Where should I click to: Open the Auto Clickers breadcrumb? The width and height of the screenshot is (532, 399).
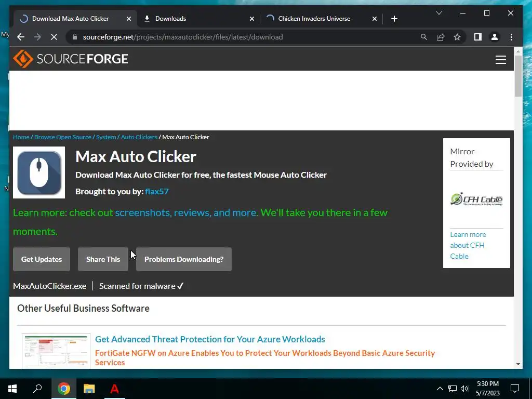[139, 137]
